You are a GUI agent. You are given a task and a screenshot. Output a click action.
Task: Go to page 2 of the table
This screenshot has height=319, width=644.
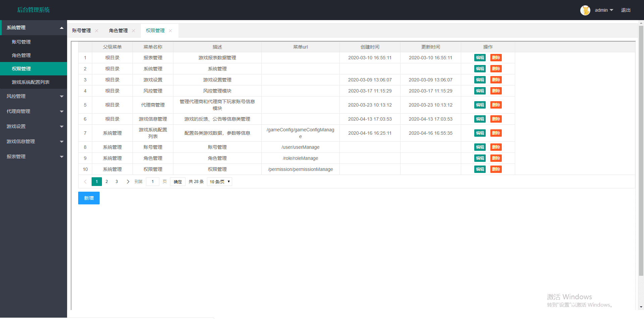pos(107,182)
